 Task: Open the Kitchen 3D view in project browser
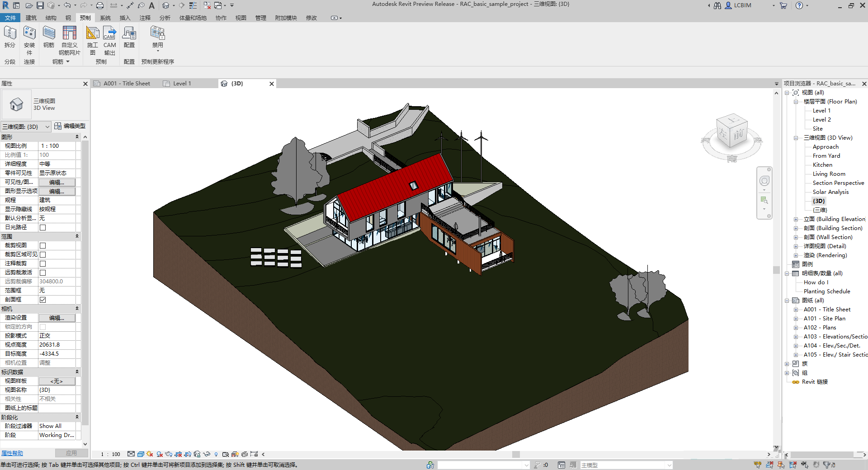822,165
